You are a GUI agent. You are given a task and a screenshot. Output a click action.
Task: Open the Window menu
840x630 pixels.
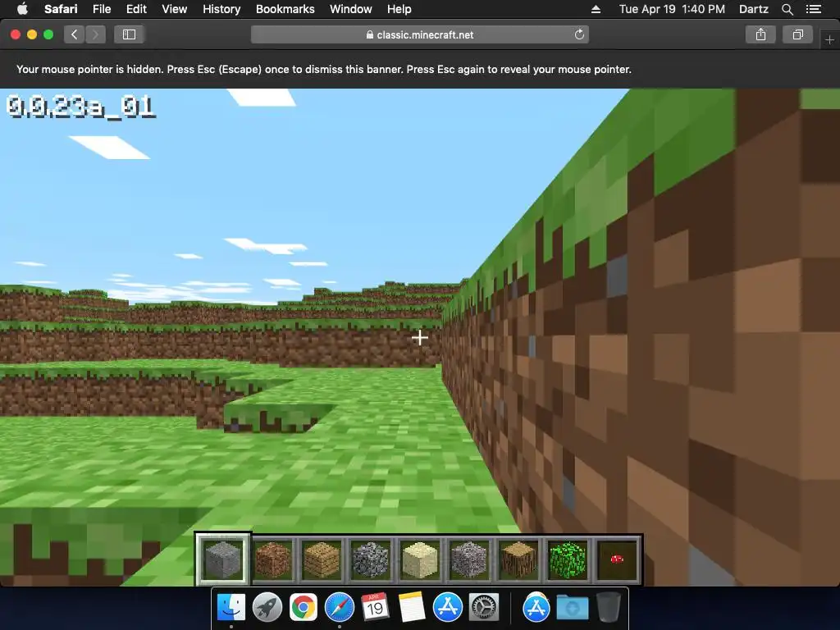351,9
